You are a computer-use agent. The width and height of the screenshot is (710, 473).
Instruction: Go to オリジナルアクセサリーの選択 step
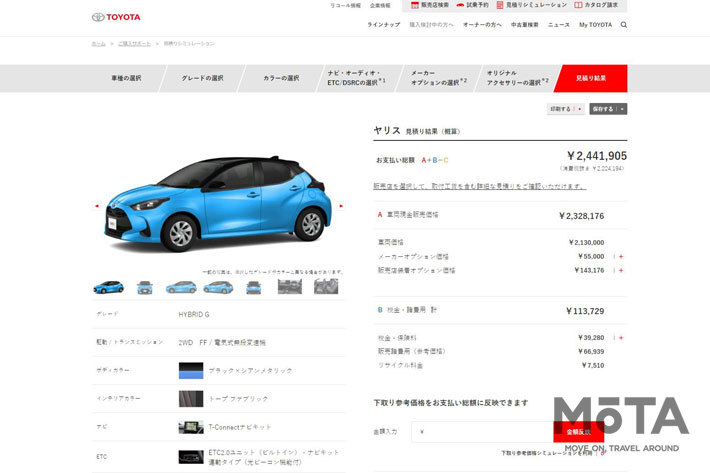coord(517,78)
